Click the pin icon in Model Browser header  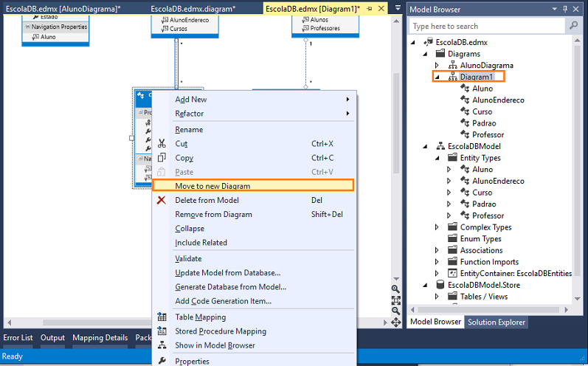point(565,9)
